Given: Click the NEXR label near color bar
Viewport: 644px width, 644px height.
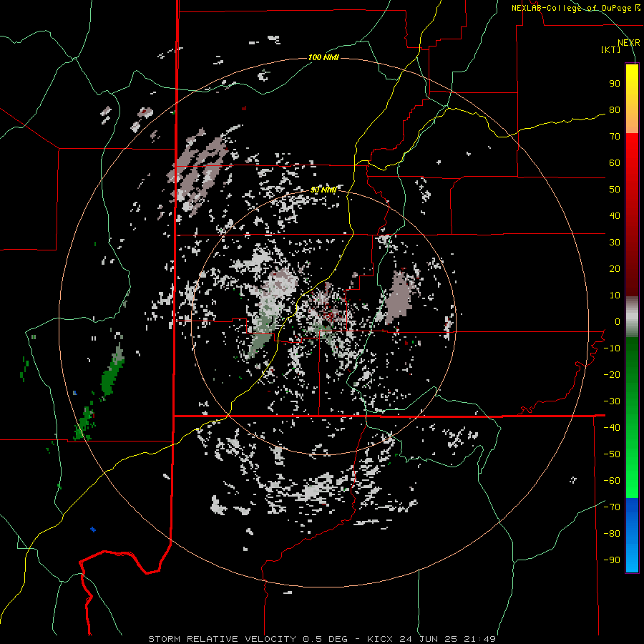Looking at the screenshot, I should [x=629, y=43].
